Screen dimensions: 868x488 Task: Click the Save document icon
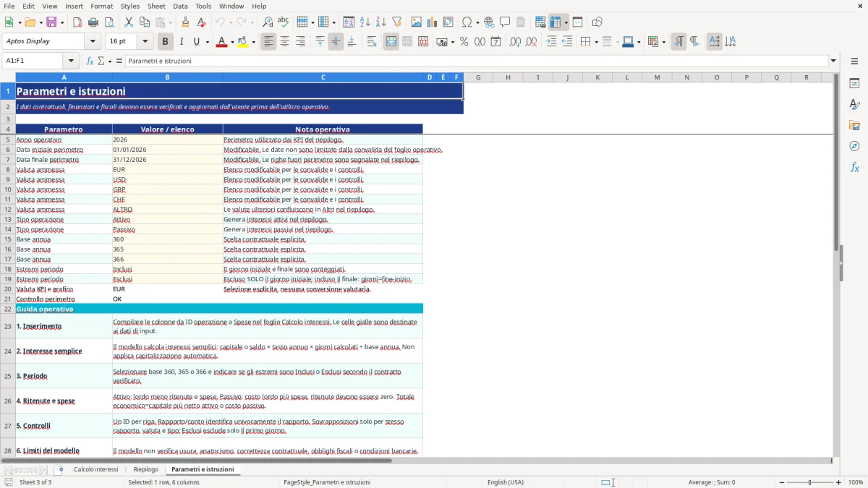click(x=51, y=22)
